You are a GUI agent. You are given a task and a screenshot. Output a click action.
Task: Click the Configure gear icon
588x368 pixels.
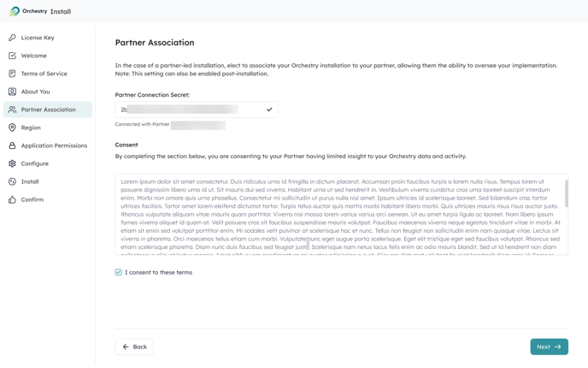12,163
